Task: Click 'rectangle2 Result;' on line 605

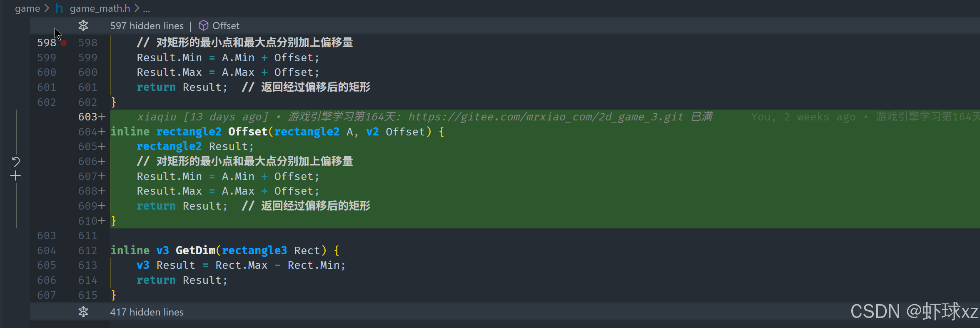Action: click(195, 147)
